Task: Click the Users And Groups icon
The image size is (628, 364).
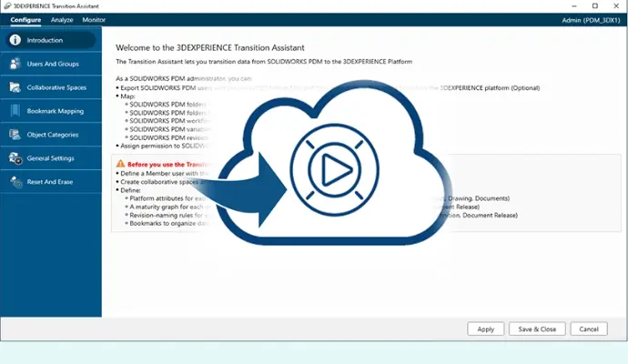Action: (x=15, y=64)
